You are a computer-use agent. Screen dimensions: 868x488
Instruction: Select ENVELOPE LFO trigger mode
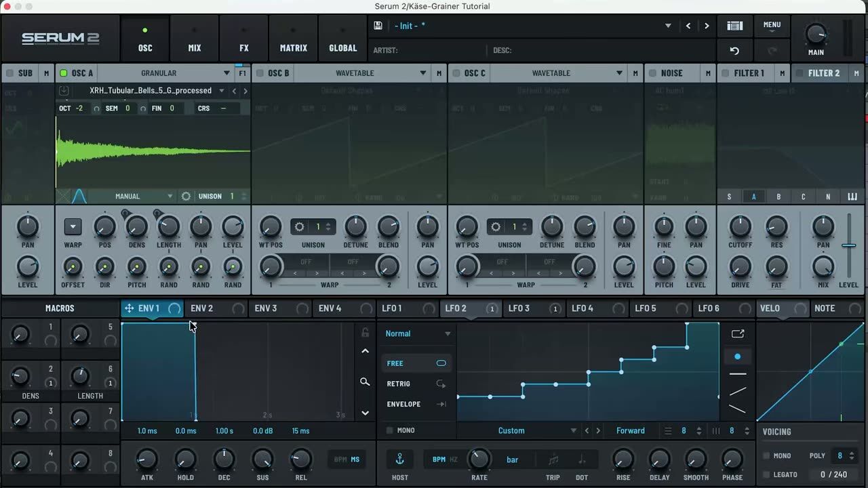tap(416, 404)
